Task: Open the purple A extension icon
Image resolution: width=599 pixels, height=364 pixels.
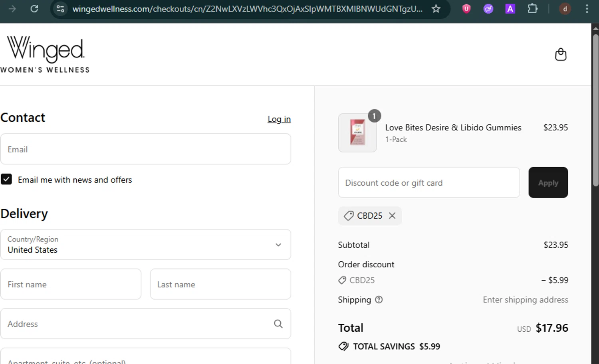Action: pos(510,8)
